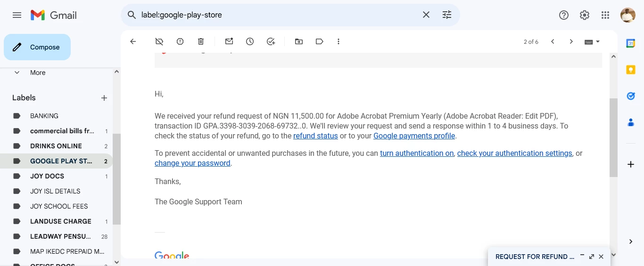Report this email as spam
Screen dimensions: 644x266
pyautogui.click(x=180, y=41)
